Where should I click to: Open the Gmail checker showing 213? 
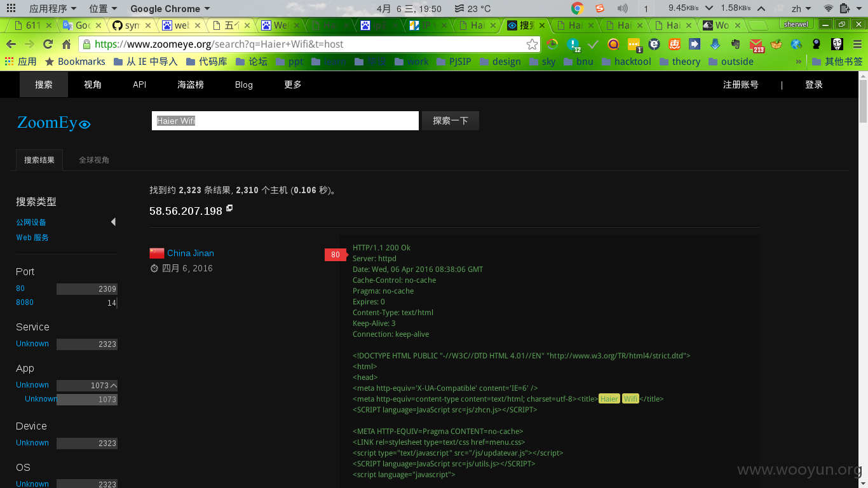[x=756, y=45]
